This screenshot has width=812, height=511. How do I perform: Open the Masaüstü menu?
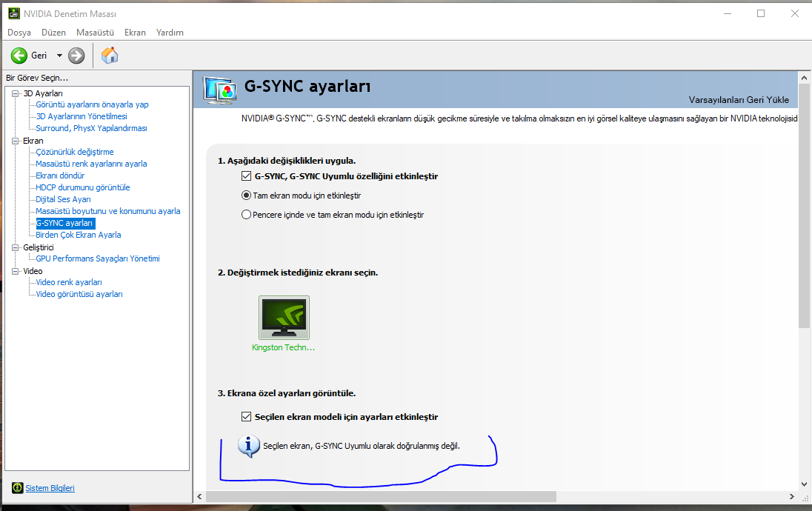pos(95,32)
